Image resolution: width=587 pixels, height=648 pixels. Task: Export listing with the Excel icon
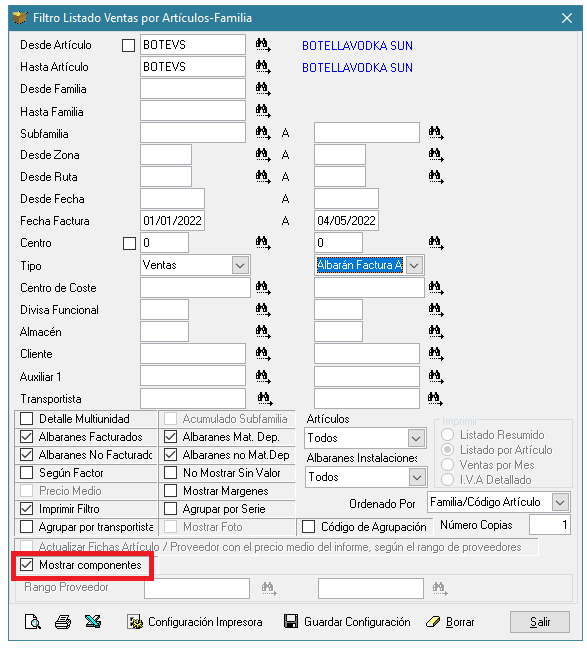93,621
